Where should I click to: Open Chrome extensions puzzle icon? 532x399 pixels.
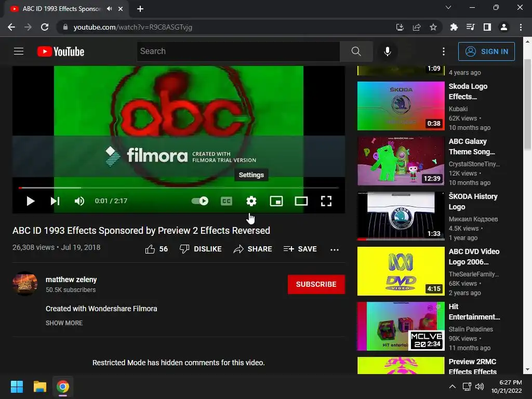tap(454, 27)
